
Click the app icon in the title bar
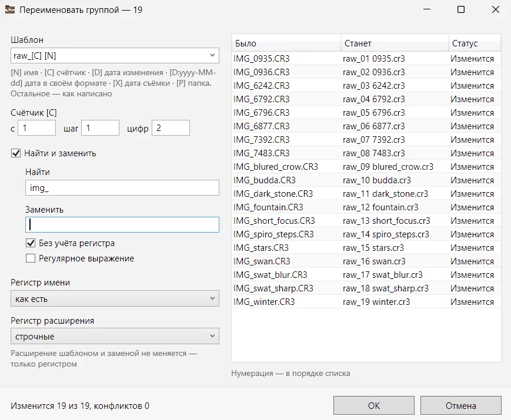pyautogui.click(x=10, y=10)
